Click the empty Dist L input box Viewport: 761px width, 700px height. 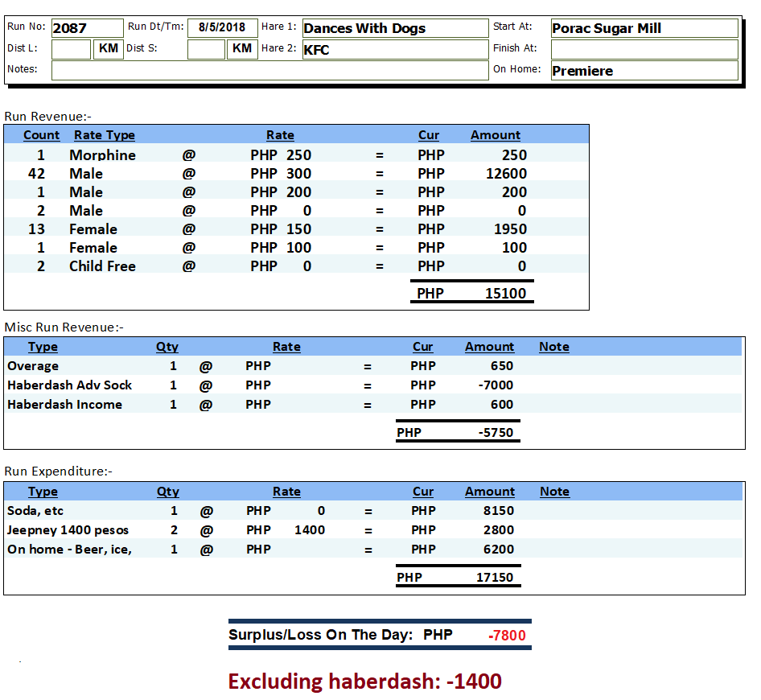click(x=71, y=49)
